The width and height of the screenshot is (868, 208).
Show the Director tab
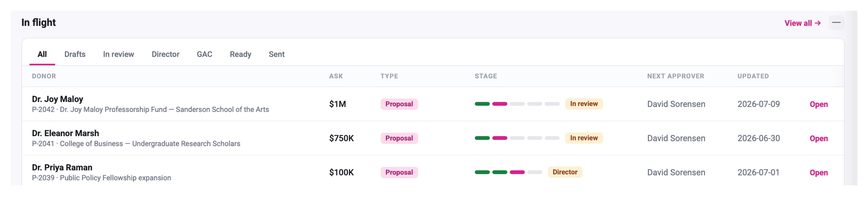click(x=165, y=54)
